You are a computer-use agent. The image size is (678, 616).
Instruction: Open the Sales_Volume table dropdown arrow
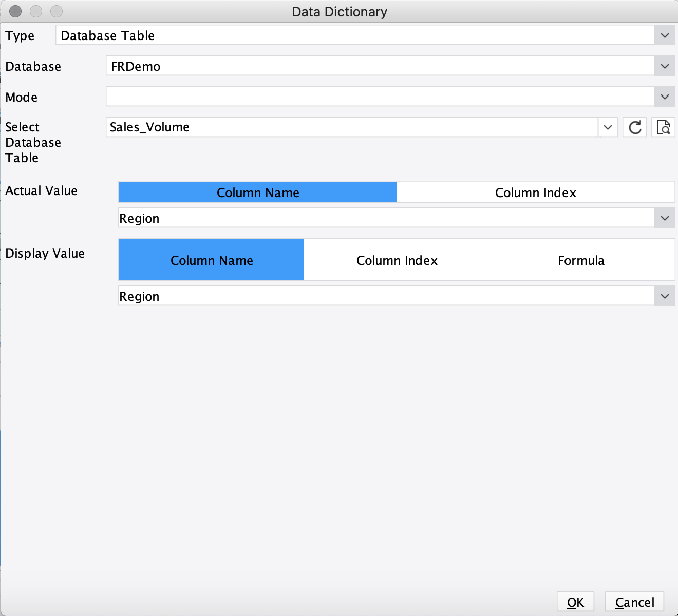[608, 127]
